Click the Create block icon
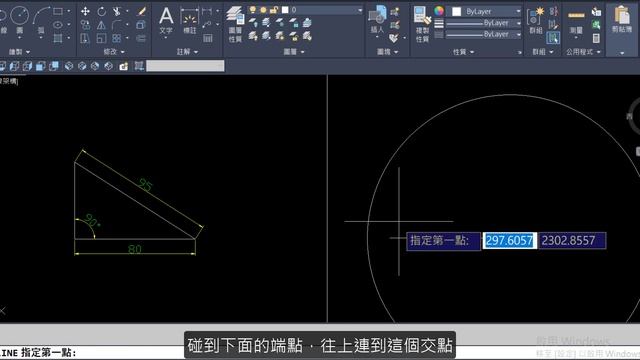Viewport: 640px width, 360px height. (x=395, y=12)
